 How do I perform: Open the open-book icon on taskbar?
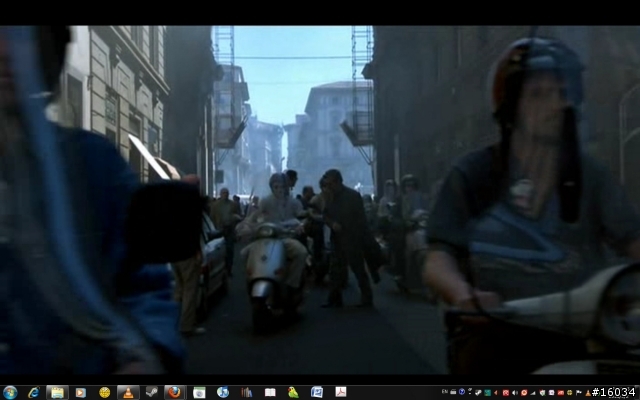(270, 393)
